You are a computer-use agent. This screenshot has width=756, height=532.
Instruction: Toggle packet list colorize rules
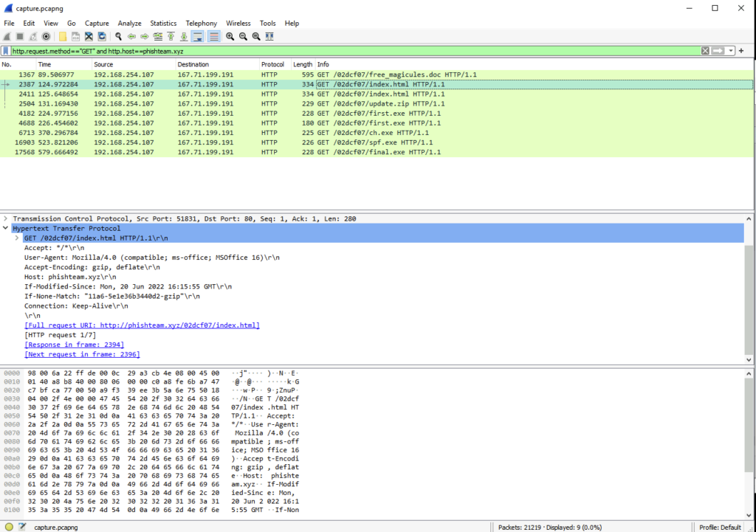[213, 37]
